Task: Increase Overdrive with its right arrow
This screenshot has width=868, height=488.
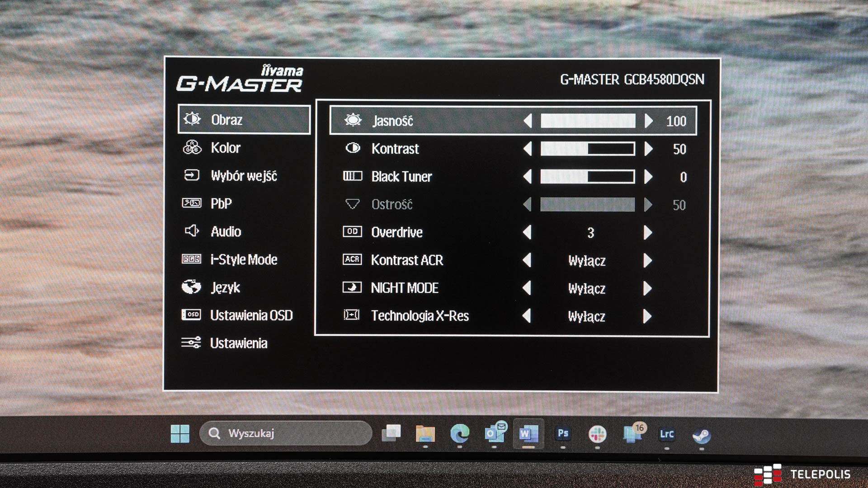Action: pyautogui.click(x=647, y=232)
